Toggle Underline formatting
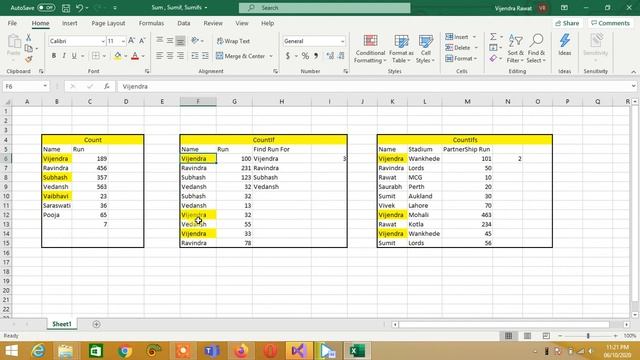The image size is (640, 360). click(x=74, y=56)
